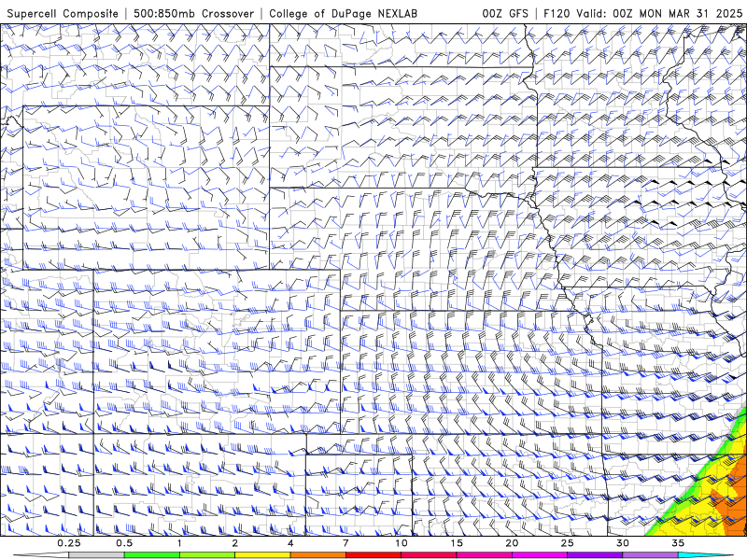Select the red color bar segment
747x560 pixels.
coord(373,555)
